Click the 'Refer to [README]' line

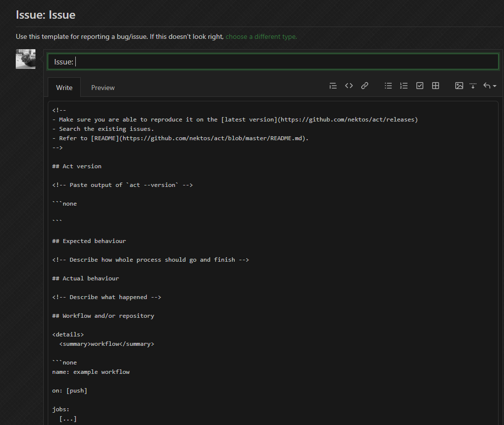pos(180,138)
